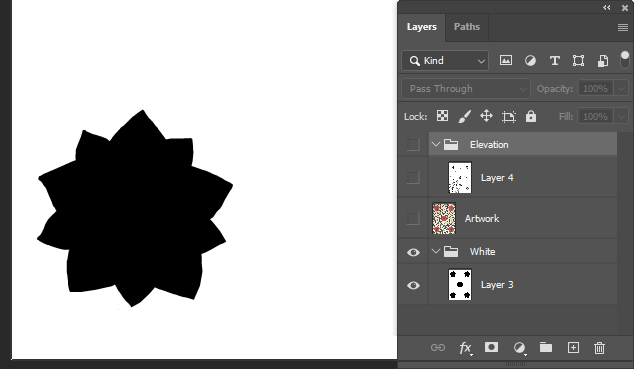Lock transparent pixels checkerboard icon

(x=442, y=116)
